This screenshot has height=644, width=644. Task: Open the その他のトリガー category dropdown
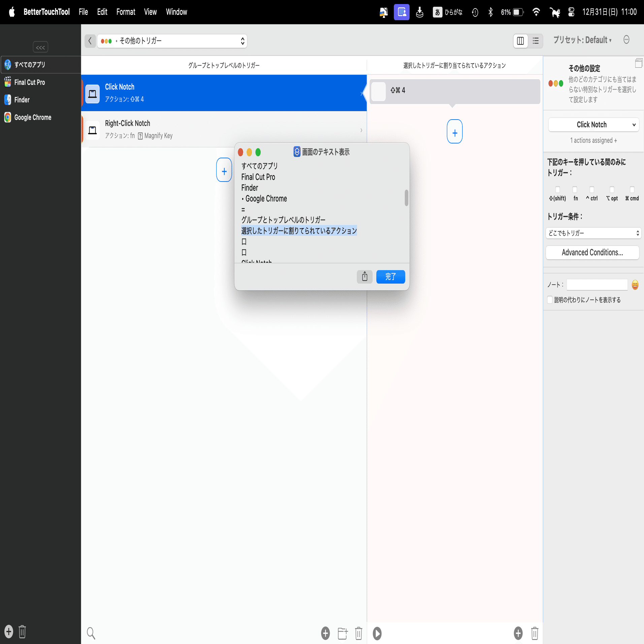click(x=172, y=41)
